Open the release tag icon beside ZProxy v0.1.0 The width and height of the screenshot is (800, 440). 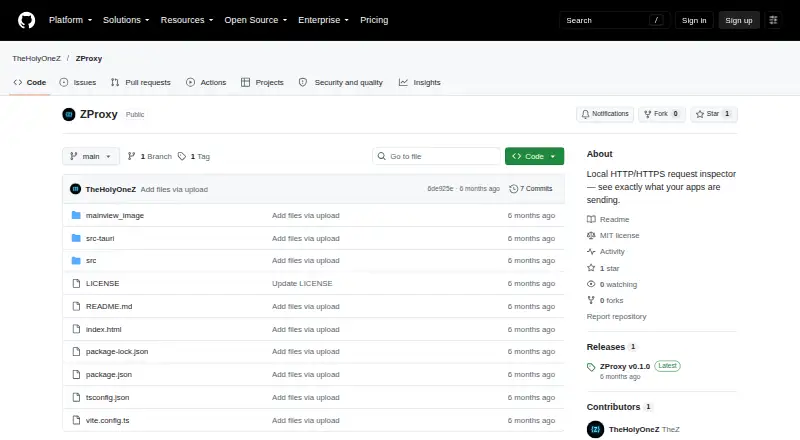591,367
